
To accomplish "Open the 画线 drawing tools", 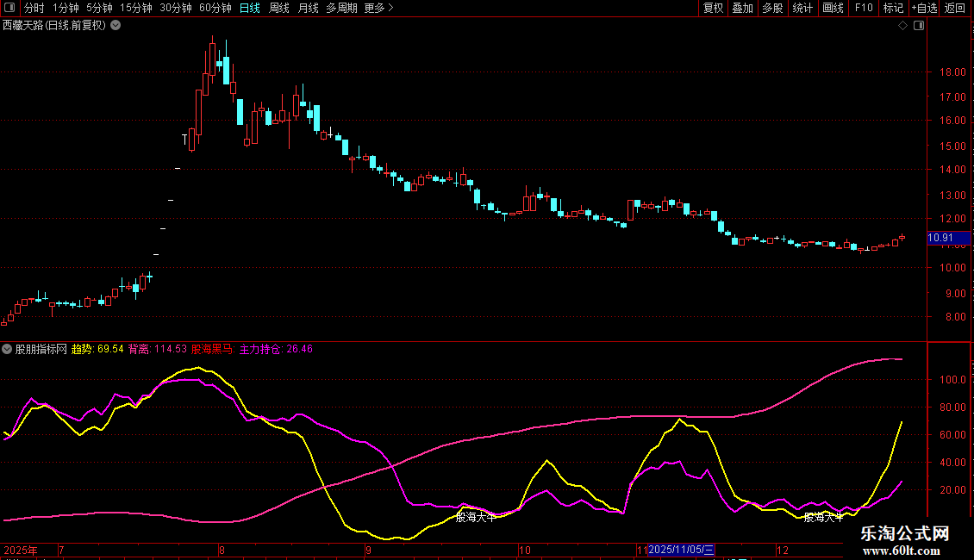I will [x=833, y=9].
